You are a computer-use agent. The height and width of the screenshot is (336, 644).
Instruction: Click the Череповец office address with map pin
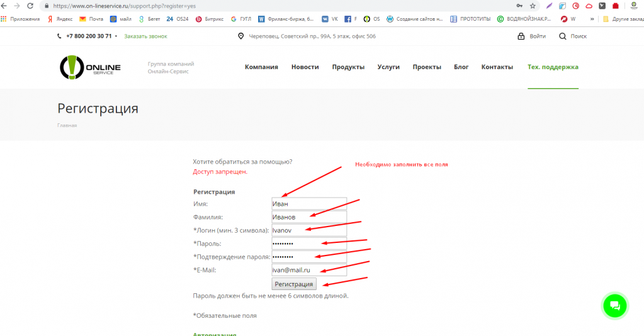[307, 36]
